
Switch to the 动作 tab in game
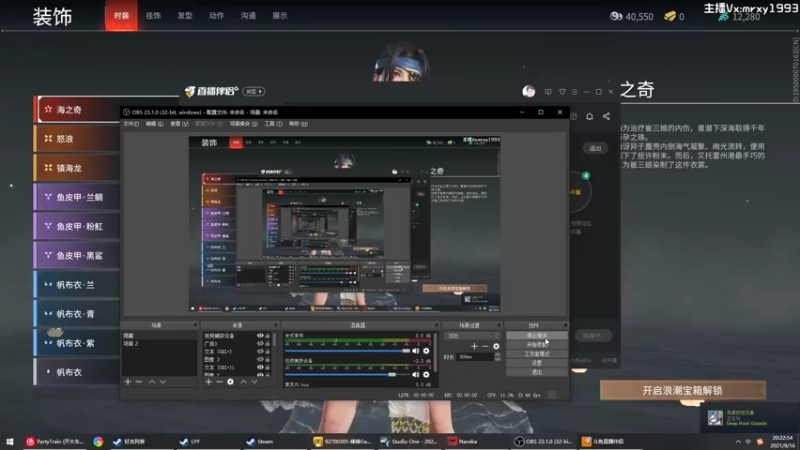(216, 16)
